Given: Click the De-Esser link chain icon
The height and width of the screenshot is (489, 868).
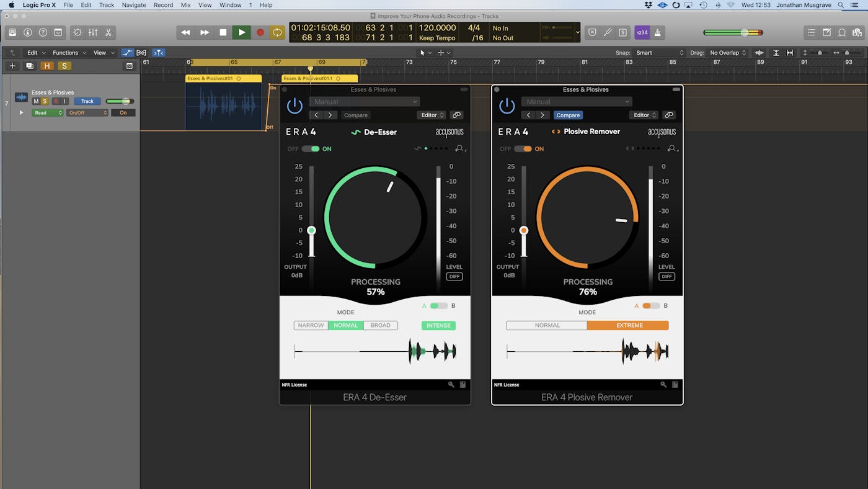Looking at the screenshot, I should [x=456, y=115].
